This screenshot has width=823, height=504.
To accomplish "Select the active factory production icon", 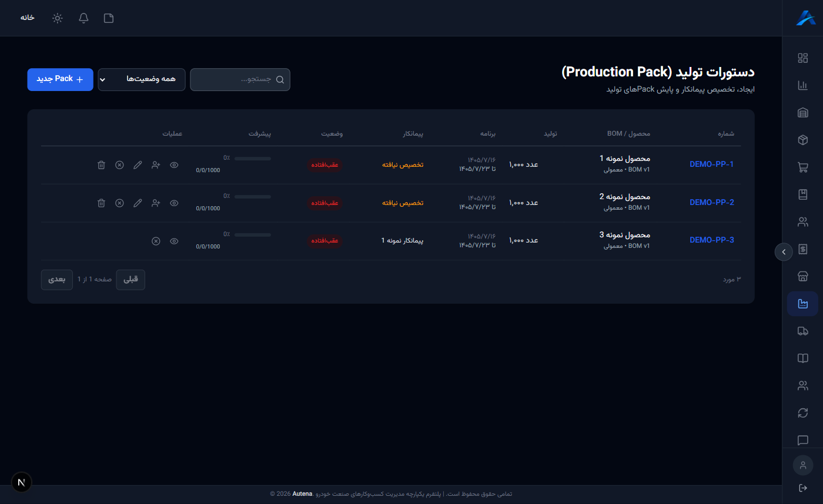I will [x=802, y=304].
